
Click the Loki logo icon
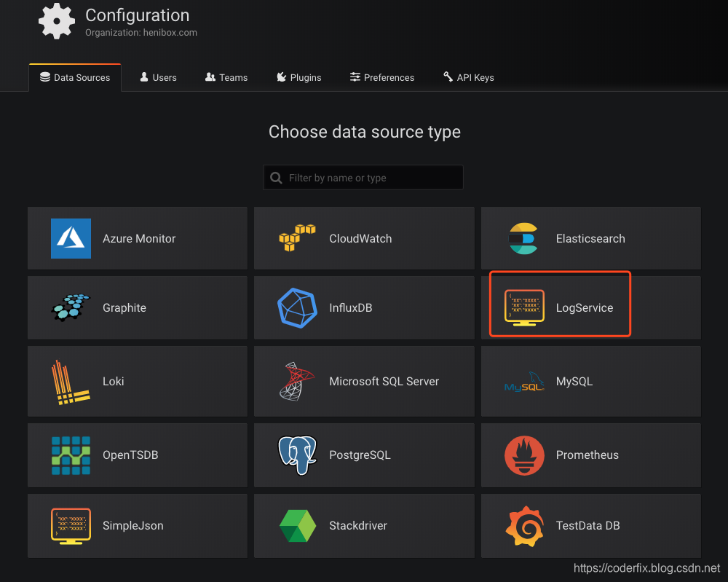click(x=70, y=382)
